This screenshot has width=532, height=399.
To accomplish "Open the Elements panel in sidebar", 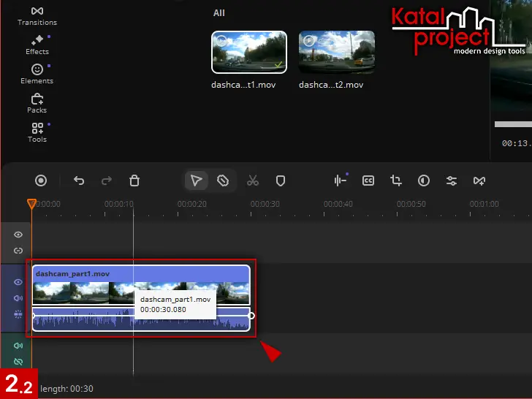I will [x=37, y=73].
